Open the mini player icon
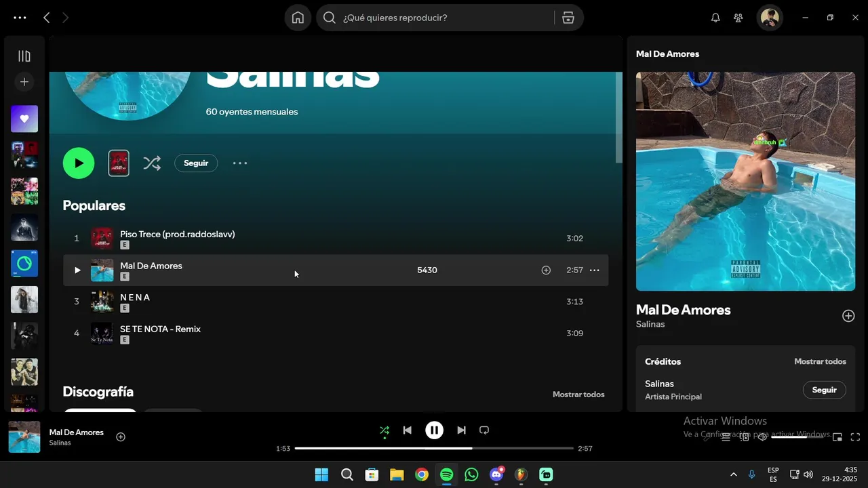The width and height of the screenshot is (868, 488). click(837, 437)
